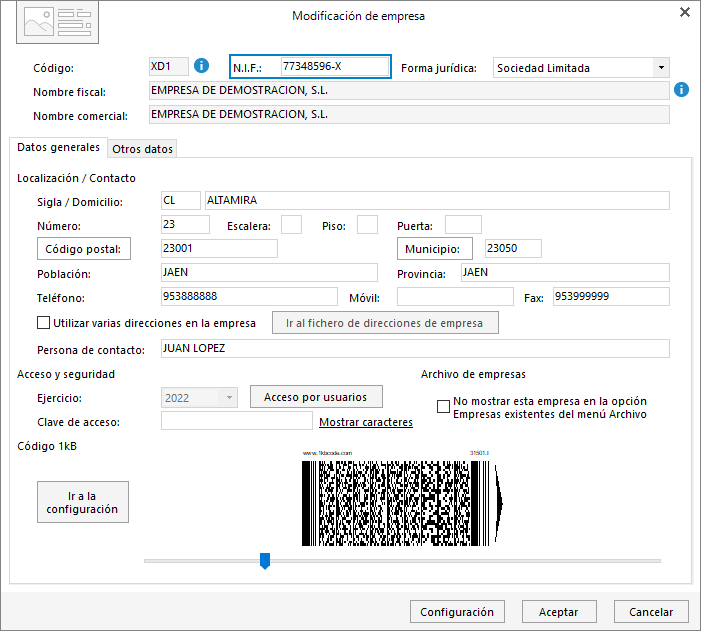Click the barcode size slider handle
Image resolution: width=701 pixels, height=631 pixels.
[x=265, y=561]
